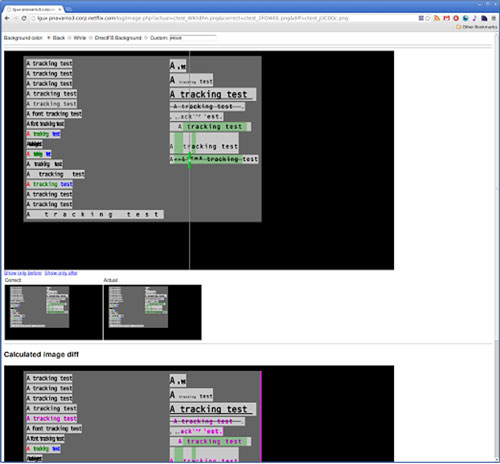Select the Black background radio button
Viewport: 500px width, 464px height.
click(x=49, y=38)
